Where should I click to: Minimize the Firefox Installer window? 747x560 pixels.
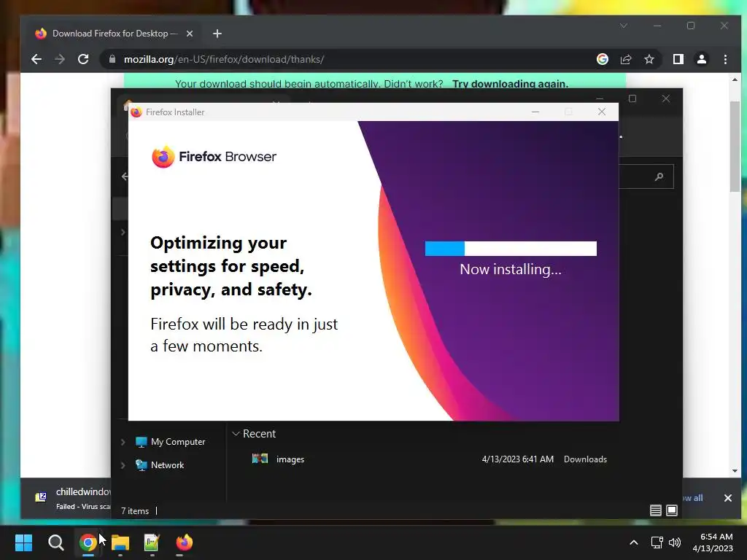pos(535,112)
